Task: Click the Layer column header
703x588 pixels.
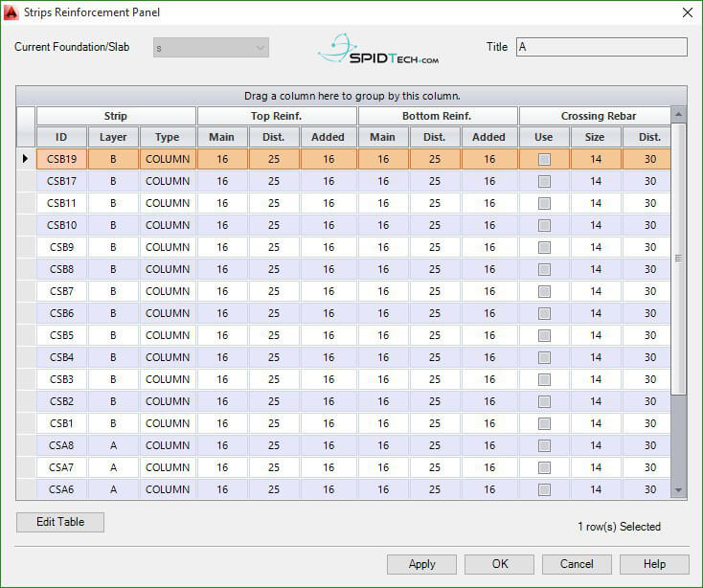Action: pyautogui.click(x=113, y=137)
